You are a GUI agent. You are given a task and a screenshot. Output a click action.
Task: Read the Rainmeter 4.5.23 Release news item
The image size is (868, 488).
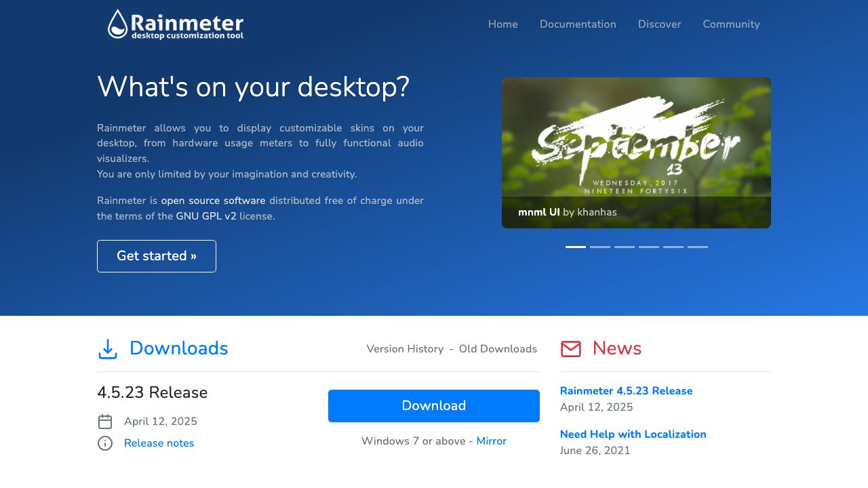(x=627, y=391)
